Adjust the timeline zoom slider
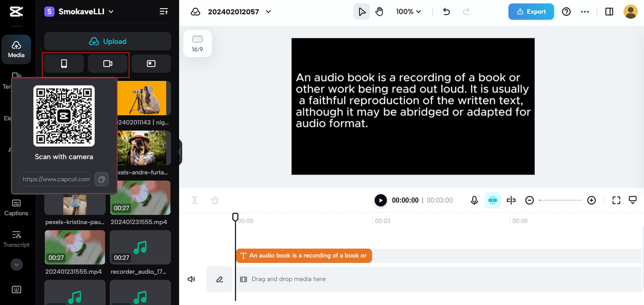Image resolution: width=644 pixels, height=305 pixels. (x=560, y=200)
